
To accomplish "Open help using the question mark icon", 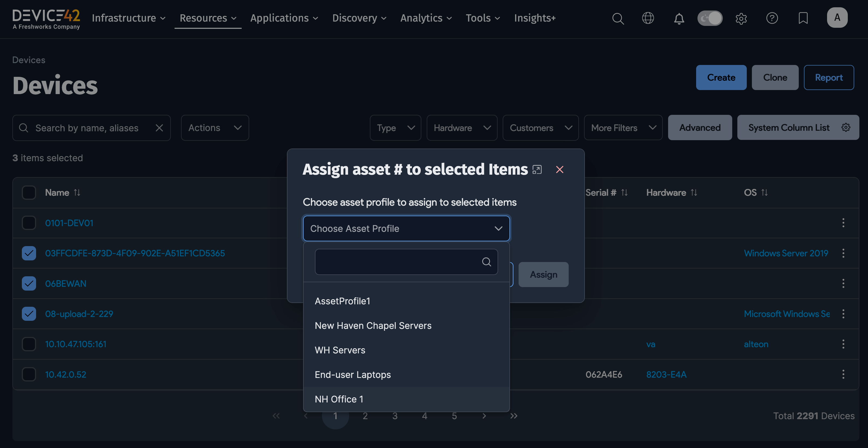I will tap(772, 18).
